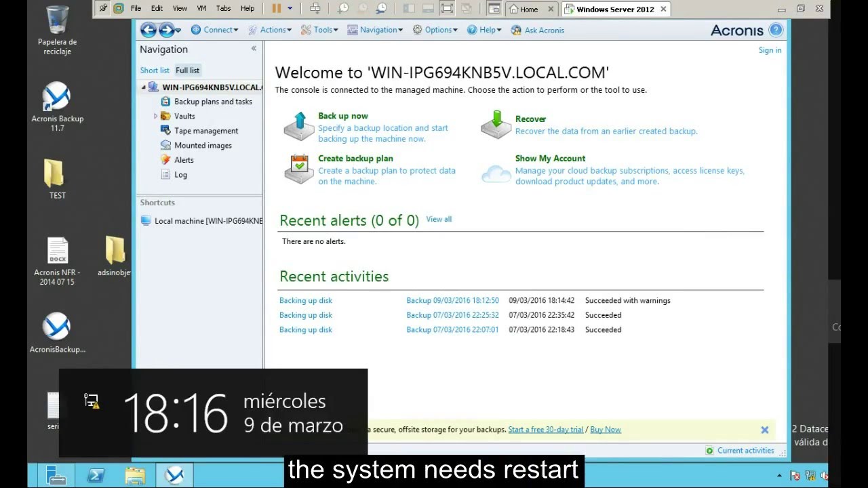868x488 pixels.
Task: Click the VMware pause (suspend) button
Action: pos(276,9)
